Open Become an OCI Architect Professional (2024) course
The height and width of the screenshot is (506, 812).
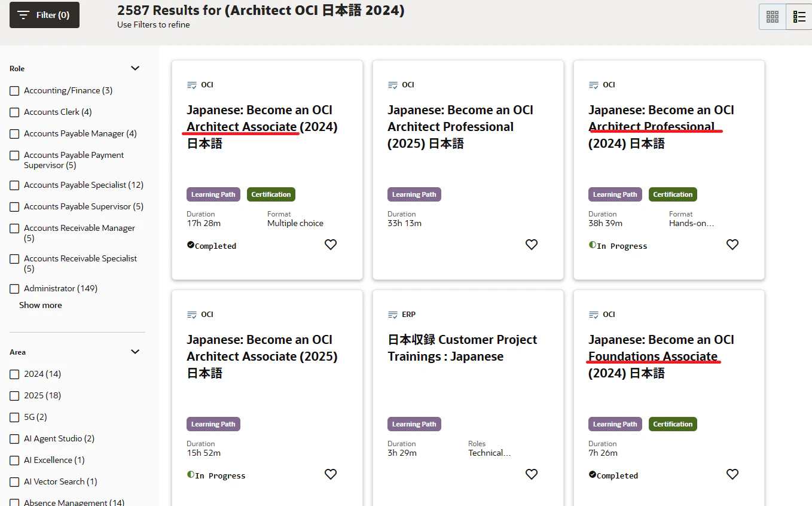(x=661, y=127)
